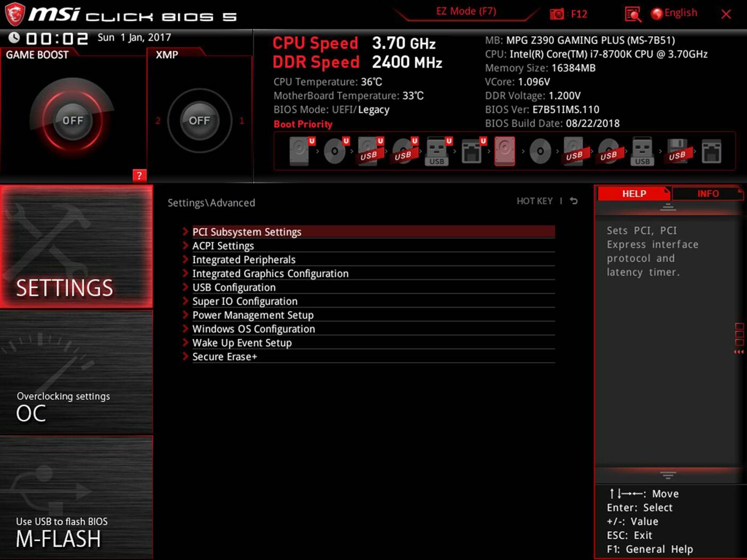This screenshot has height=560, width=747.
Task: Switch to the INFO tab
Action: (708, 194)
